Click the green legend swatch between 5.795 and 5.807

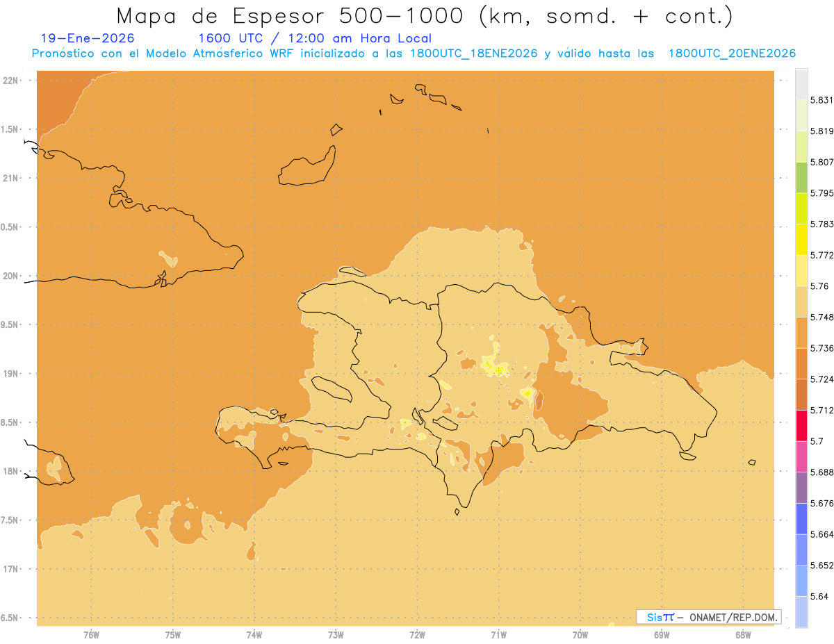[801, 177]
